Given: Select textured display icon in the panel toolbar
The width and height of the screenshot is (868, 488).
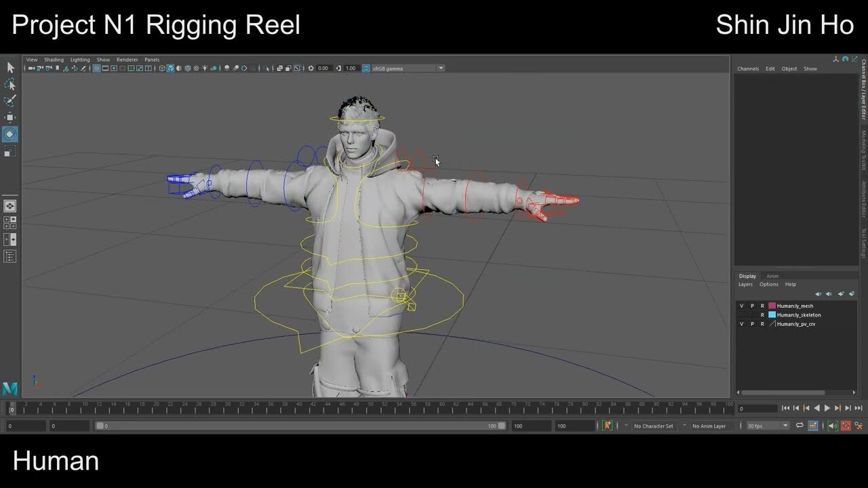Looking at the screenshot, I should [x=187, y=68].
